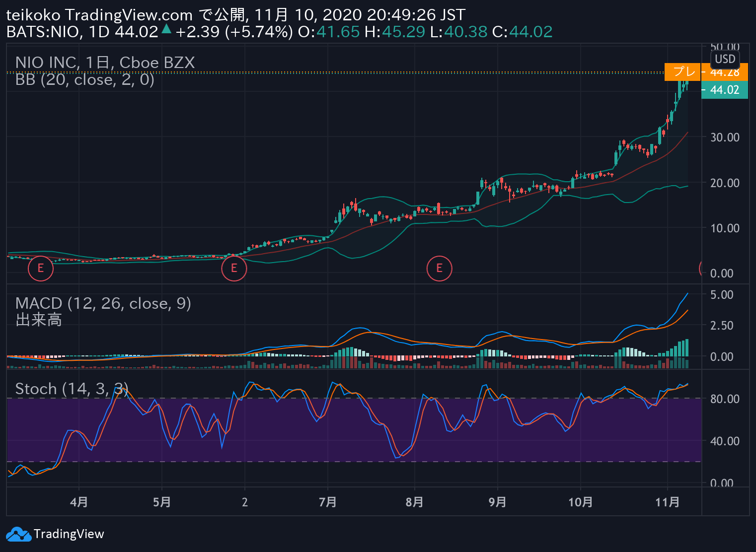Viewport: 756px width, 552px height.
Task: Select the BB (20, close, 2, 0) indicator legend
Action: [x=84, y=79]
